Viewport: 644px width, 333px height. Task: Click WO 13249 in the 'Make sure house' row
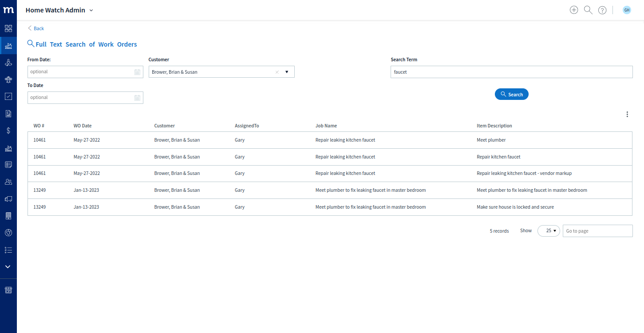(x=40, y=207)
